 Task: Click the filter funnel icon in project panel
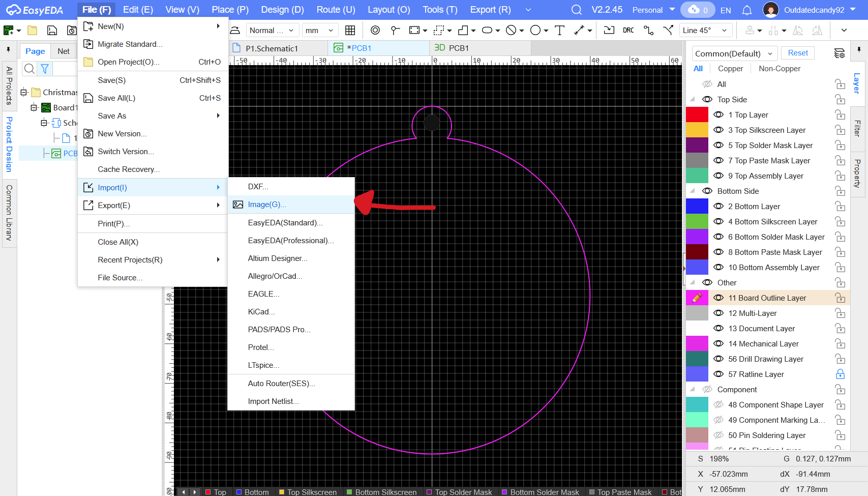tap(45, 69)
